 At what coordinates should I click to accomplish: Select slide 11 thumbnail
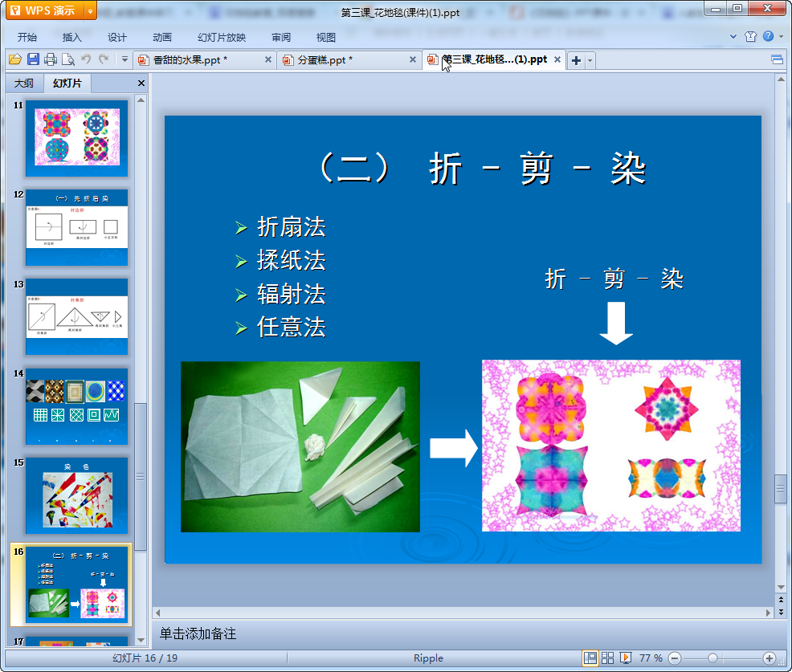(x=77, y=138)
